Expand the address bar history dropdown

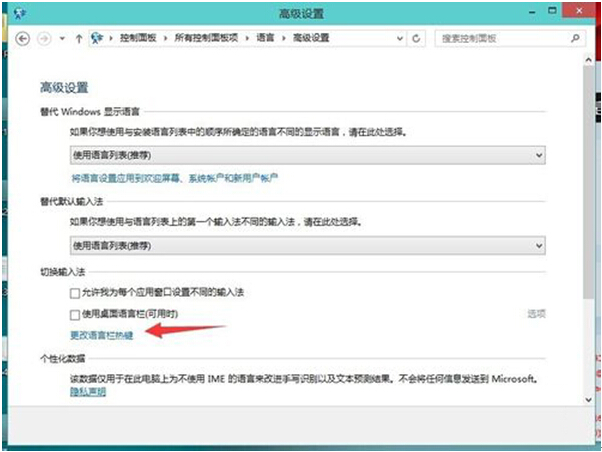tap(404, 38)
